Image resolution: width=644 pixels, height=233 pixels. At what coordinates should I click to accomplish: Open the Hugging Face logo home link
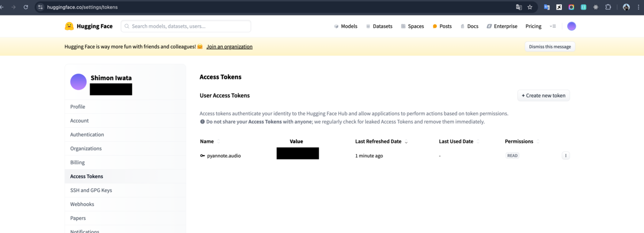pos(89,26)
